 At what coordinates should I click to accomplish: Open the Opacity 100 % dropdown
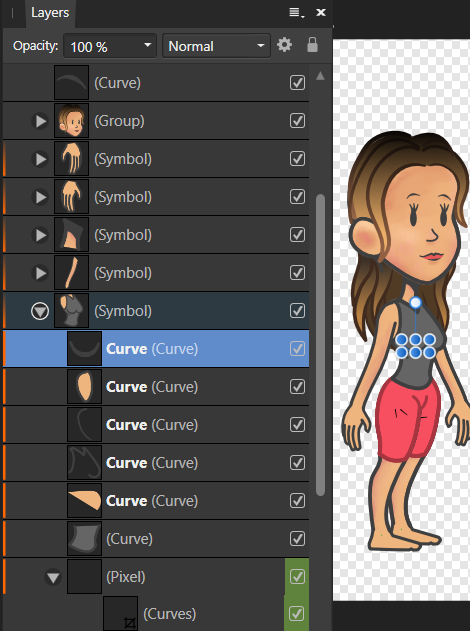pos(110,46)
